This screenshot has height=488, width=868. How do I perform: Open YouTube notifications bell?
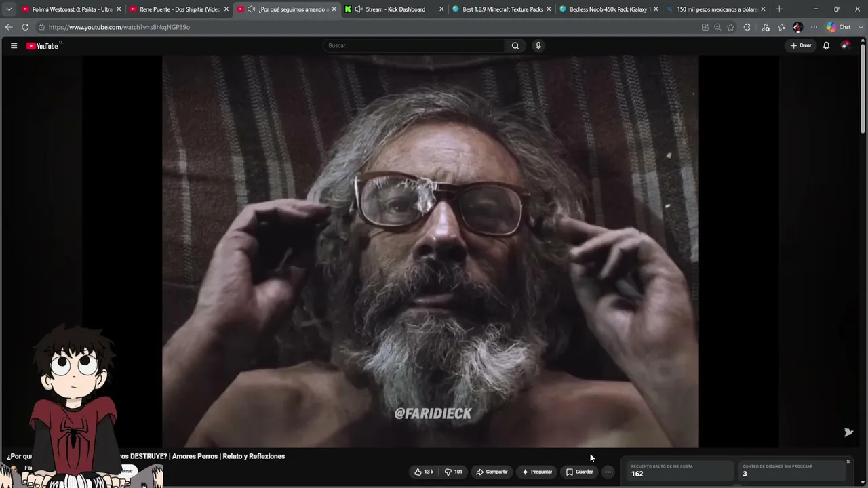pyautogui.click(x=826, y=46)
